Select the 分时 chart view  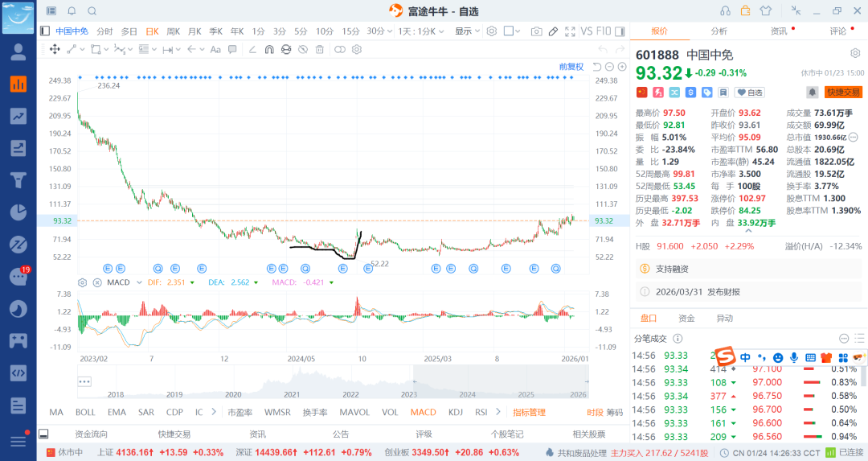click(104, 31)
